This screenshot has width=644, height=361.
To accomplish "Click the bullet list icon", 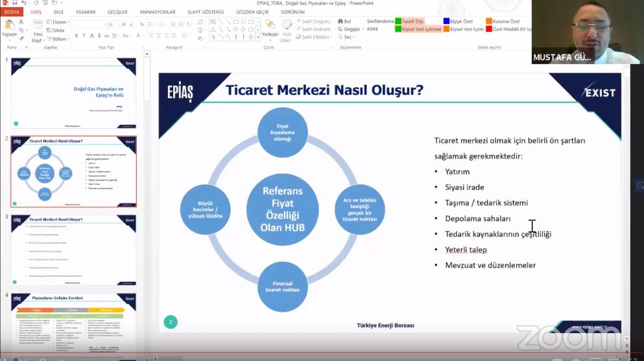I will 152,24.
